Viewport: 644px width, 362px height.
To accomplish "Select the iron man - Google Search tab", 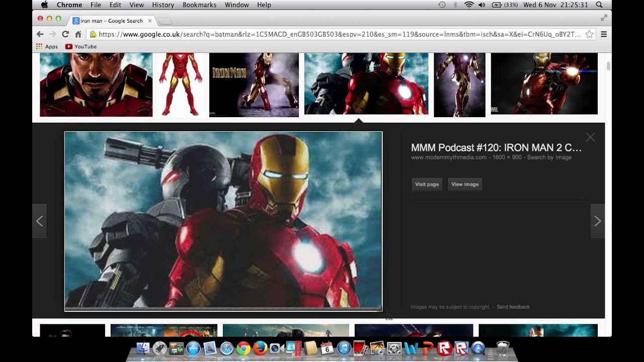I will pos(111,21).
